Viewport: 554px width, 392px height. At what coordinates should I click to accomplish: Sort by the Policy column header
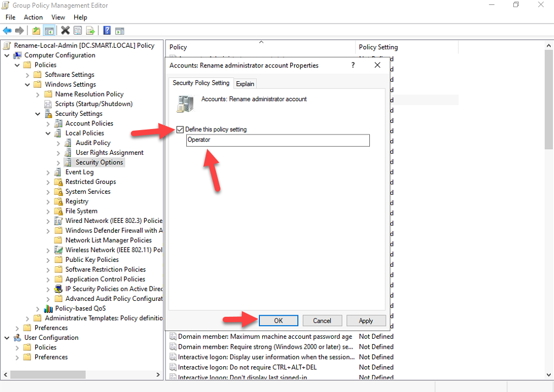point(261,47)
